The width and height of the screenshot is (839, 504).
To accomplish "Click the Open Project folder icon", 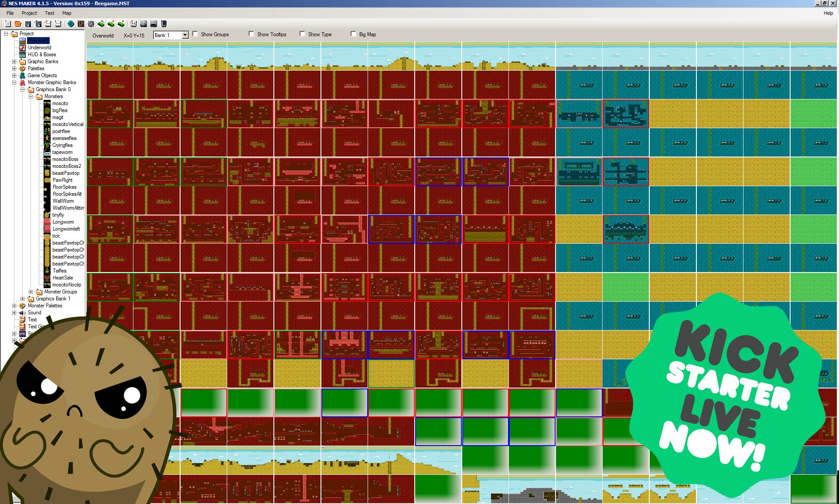I will click(18, 24).
